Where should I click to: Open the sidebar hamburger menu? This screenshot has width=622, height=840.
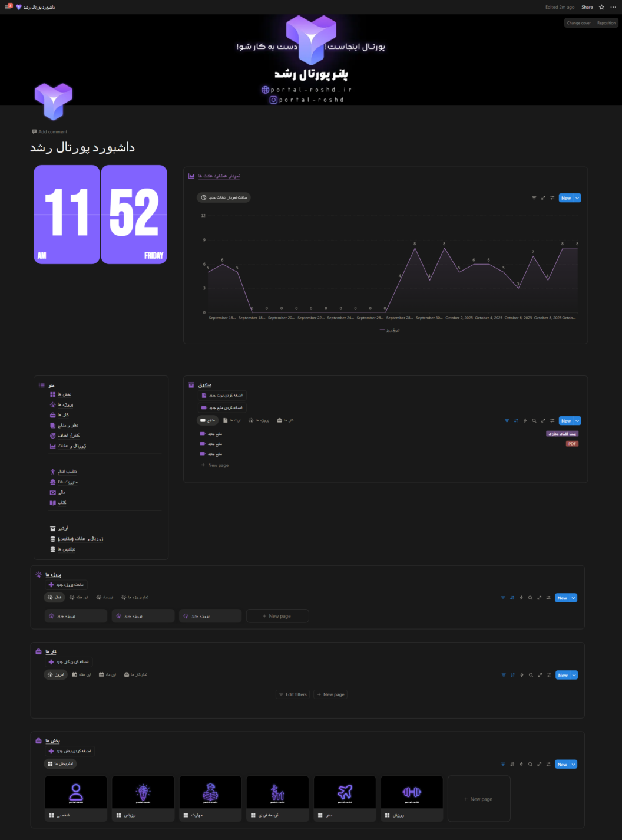pos(8,7)
